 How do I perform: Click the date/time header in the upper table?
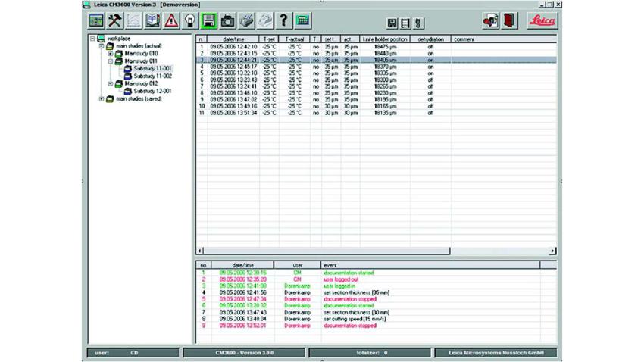[x=233, y=39]
